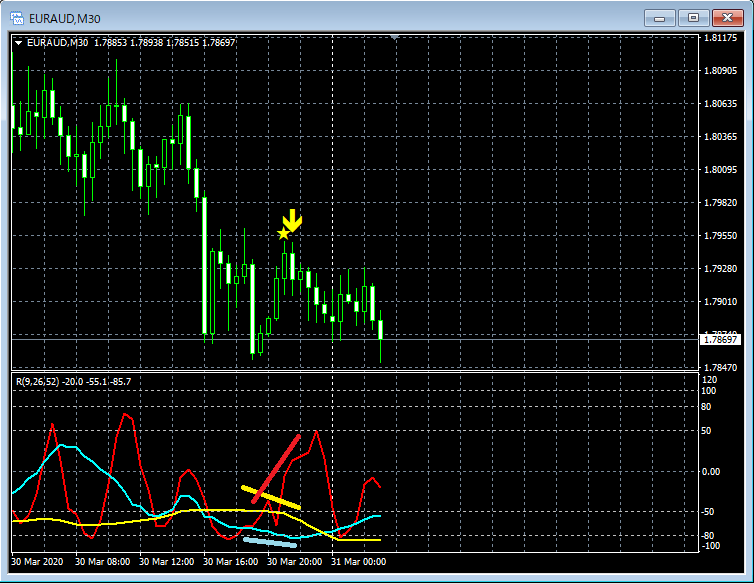Click the EURAUD,M30 window title text

pyautogui.click(x=64, y=19)
